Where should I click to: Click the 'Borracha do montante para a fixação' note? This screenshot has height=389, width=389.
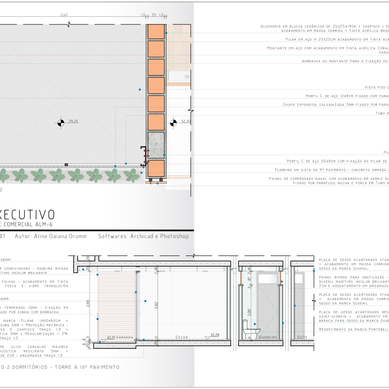click(345, 61)
